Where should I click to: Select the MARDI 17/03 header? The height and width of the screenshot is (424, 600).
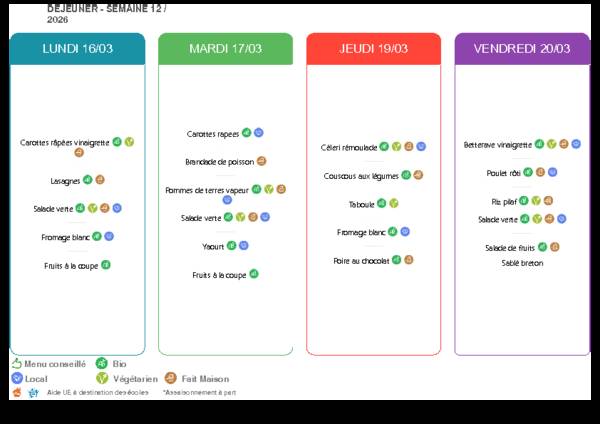[x=225, y=49]
